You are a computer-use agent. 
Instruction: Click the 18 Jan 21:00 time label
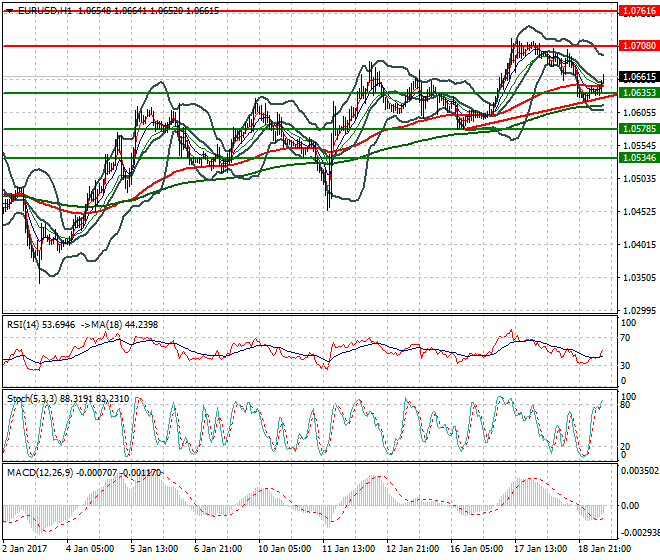click(x=604, y=549)
